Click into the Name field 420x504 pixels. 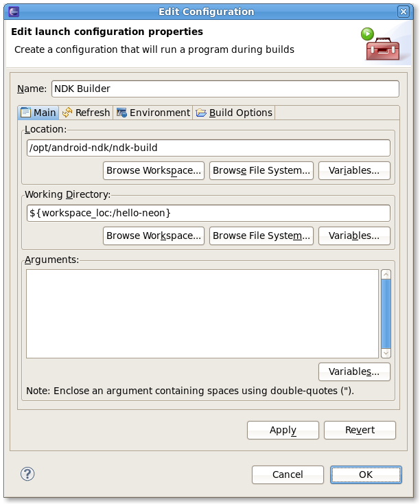pyautogui.click(x=225, y=89)
